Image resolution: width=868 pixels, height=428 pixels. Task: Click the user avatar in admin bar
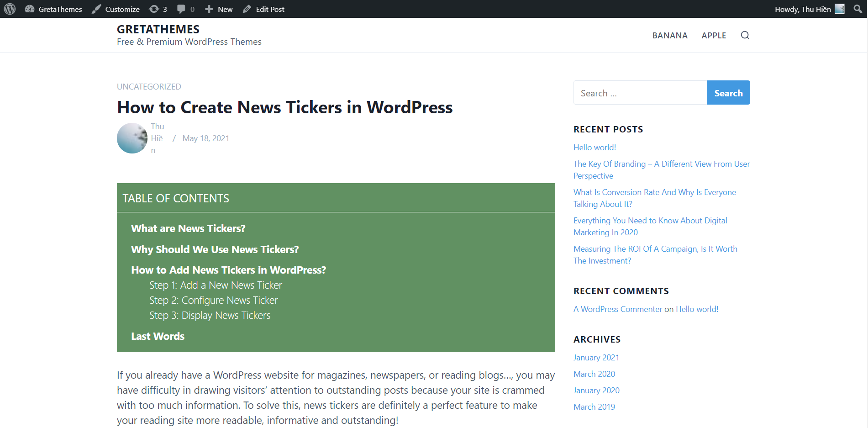(840, 9)
